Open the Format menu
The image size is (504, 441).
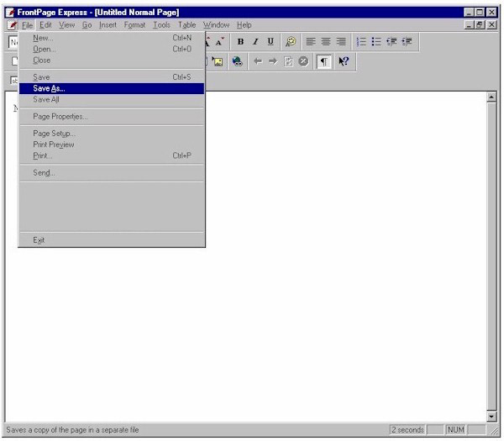[134, 25]
